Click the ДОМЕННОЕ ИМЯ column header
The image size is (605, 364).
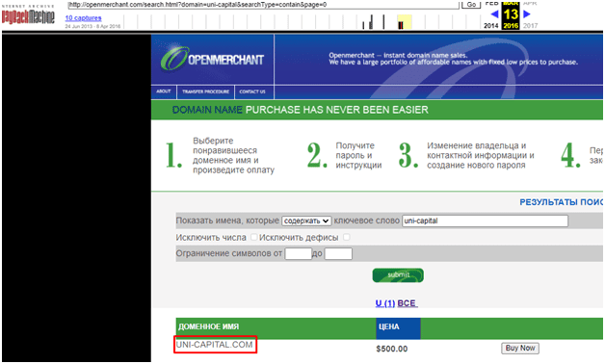click(x=208, y=327)
